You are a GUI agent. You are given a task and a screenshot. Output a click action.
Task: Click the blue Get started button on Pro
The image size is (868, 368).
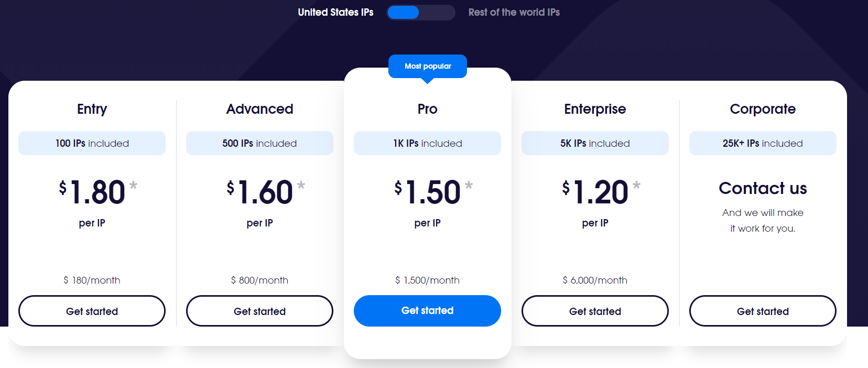427,310
